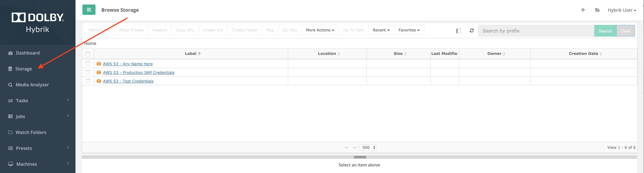Image resolution: width=644 pixels, height=173 pixels.
Task: Expand the Jobs submenu chevron
Action: point(68,116)
